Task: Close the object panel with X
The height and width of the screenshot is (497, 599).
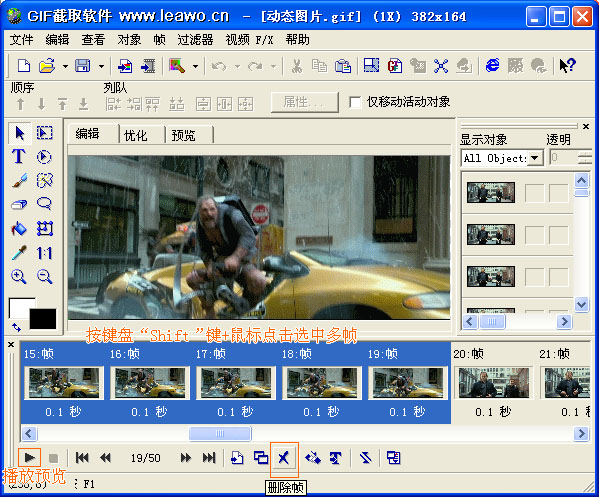Action: [586, 126]
